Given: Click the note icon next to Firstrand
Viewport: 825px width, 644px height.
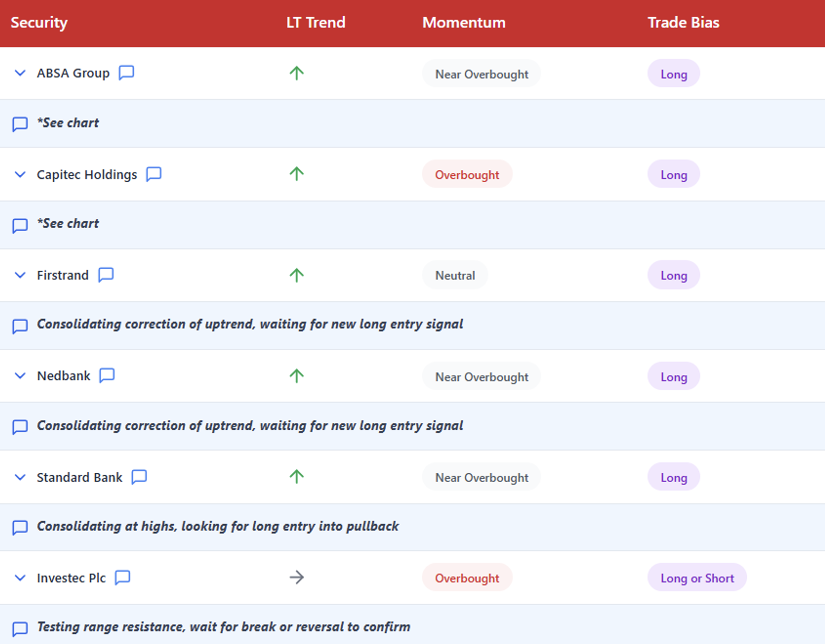Looking at the screenshot, I should point(106,275).
